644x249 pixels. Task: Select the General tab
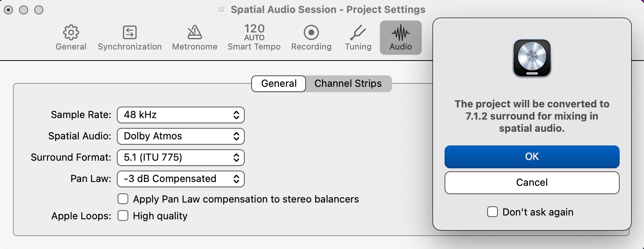point(278,83)
